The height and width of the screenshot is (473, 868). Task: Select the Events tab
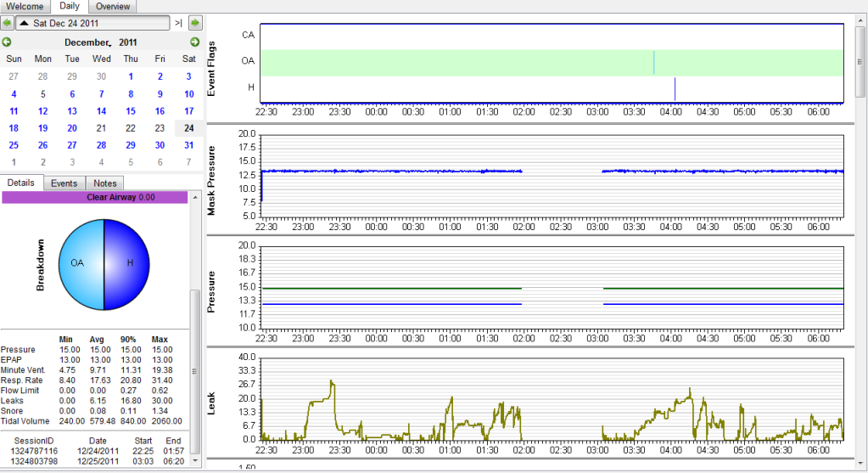coord(64,183)
